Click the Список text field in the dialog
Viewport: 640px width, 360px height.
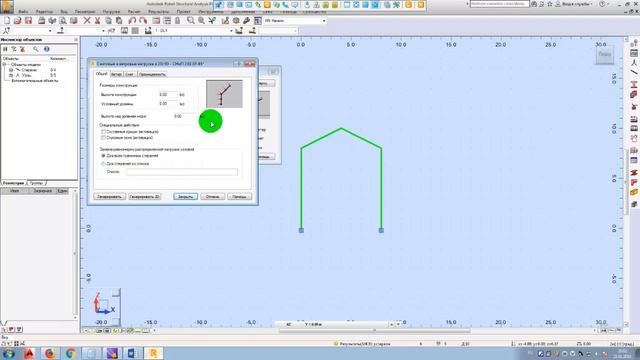[x=182, y=172]
